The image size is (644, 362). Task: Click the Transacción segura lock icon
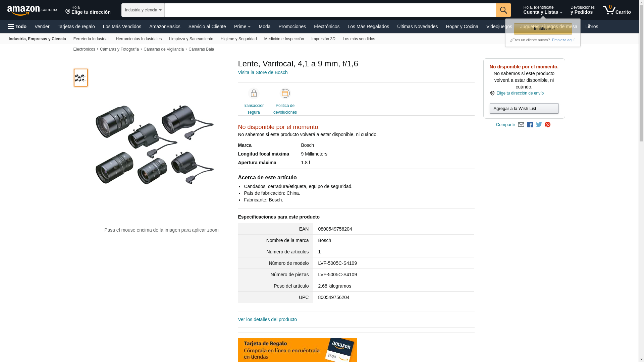tap(254, 94)
